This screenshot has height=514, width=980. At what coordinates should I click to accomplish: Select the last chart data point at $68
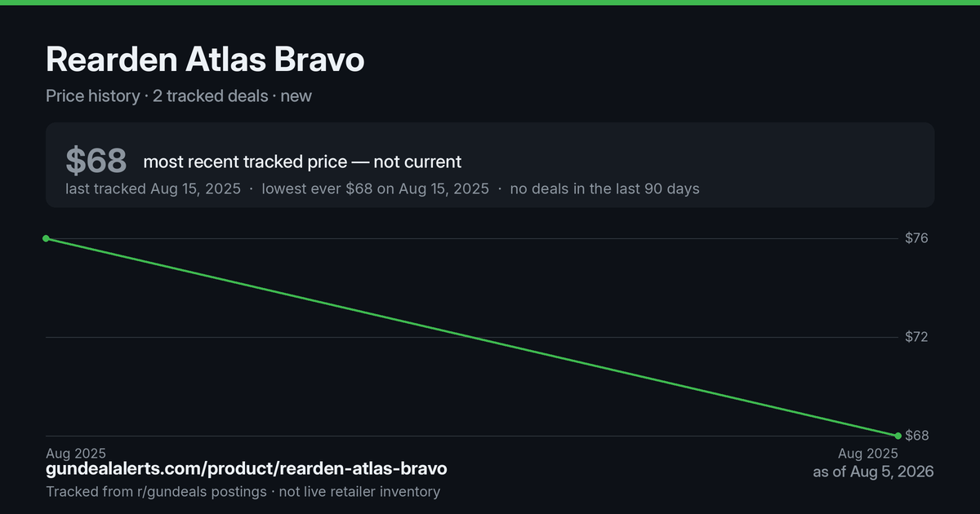[x=898, y=436]
